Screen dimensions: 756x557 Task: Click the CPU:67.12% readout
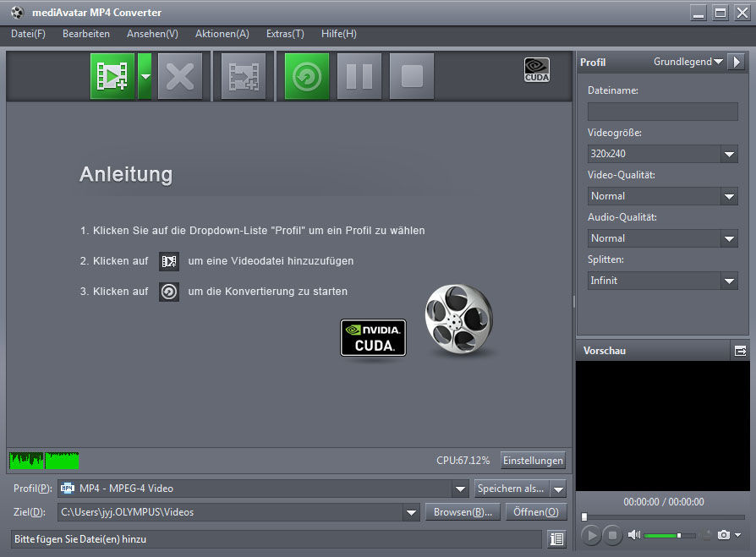point(463,461)
